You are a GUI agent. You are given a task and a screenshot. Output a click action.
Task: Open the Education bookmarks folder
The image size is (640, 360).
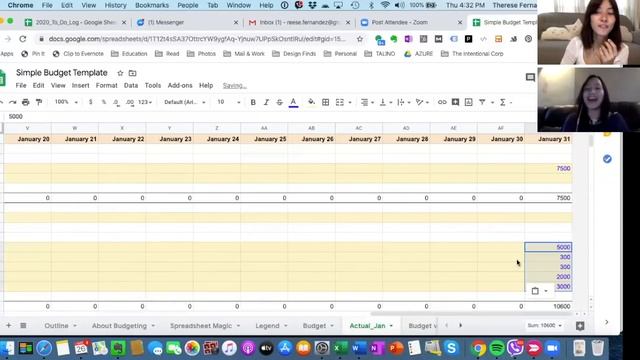[129, 53]
